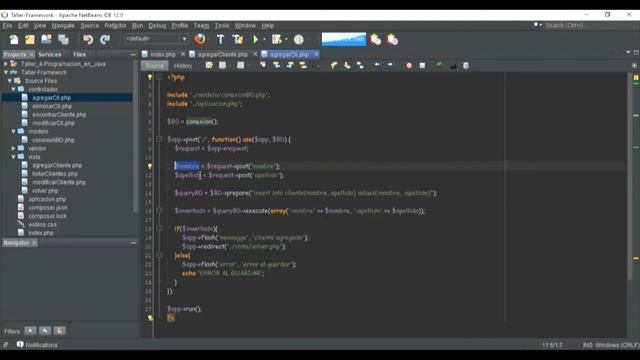Open the Tools menu
This screenshot has height=360, width=640.
tap(222, 25)
